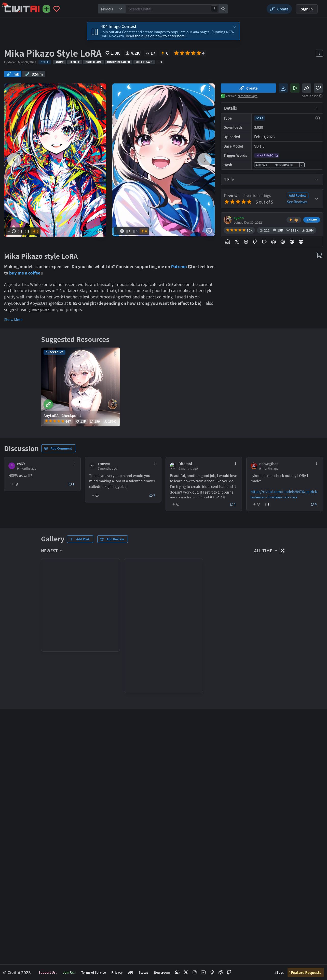
Task: Click the info icon in the Type row
Action: [x=318, y=118]
